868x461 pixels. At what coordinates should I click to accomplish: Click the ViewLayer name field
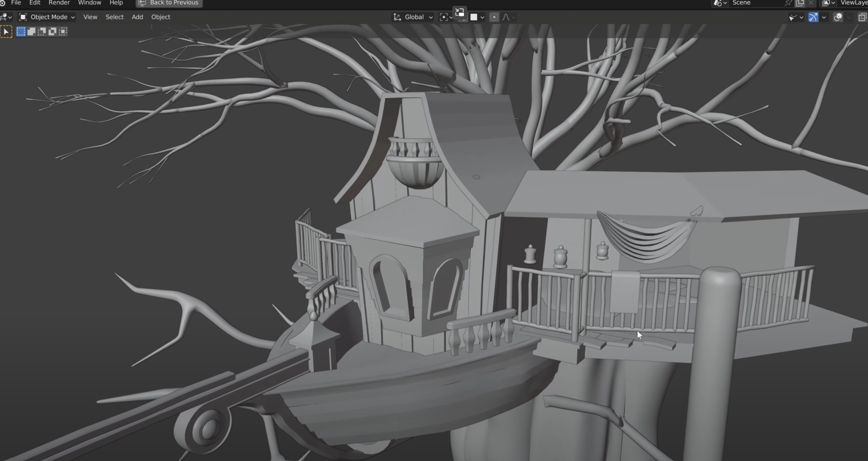pyautogui.click(x=853, y=3)
